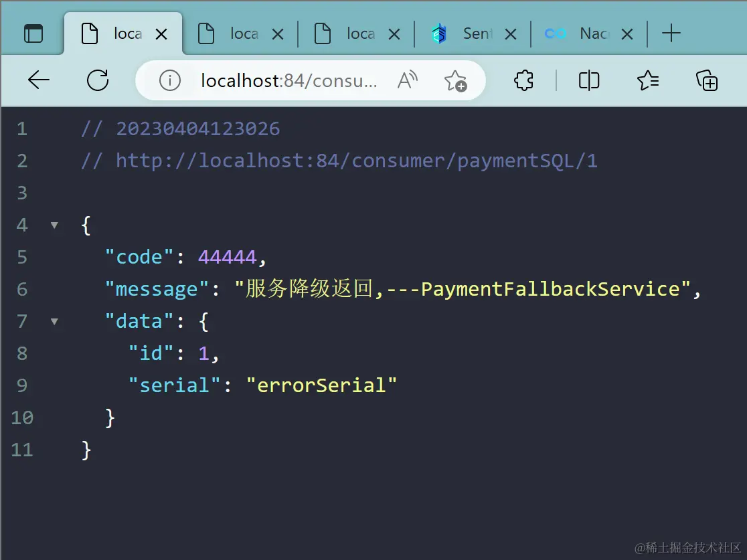Select the "errorSerial" string value

pyautogui.click(x=321, y=385)
